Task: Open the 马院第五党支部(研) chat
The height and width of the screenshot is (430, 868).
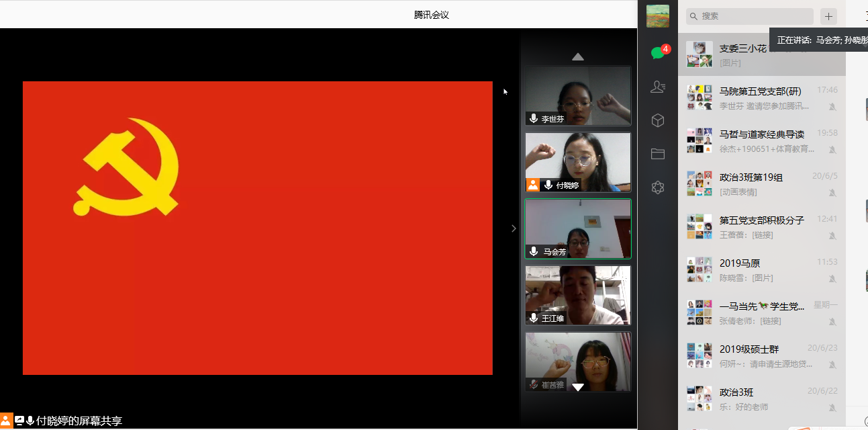Action: click(x=762, y=97)
